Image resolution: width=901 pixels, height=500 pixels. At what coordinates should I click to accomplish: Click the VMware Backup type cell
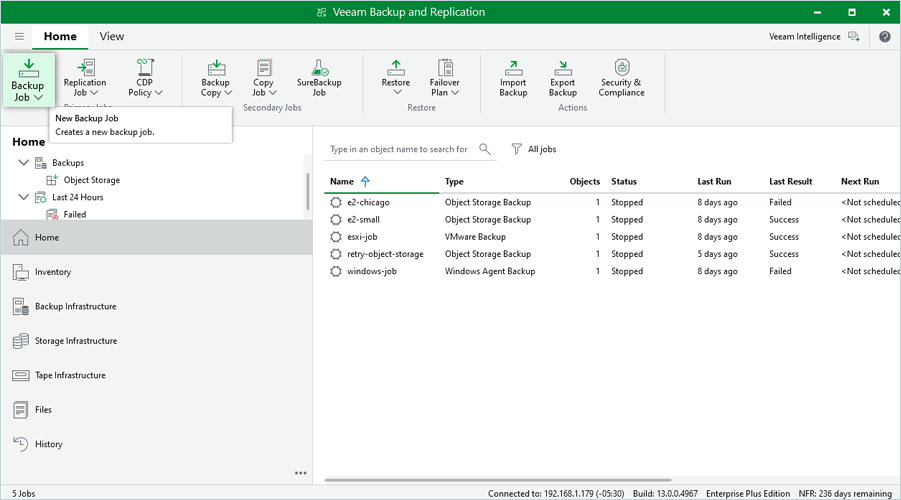click(x=475, y=237)
